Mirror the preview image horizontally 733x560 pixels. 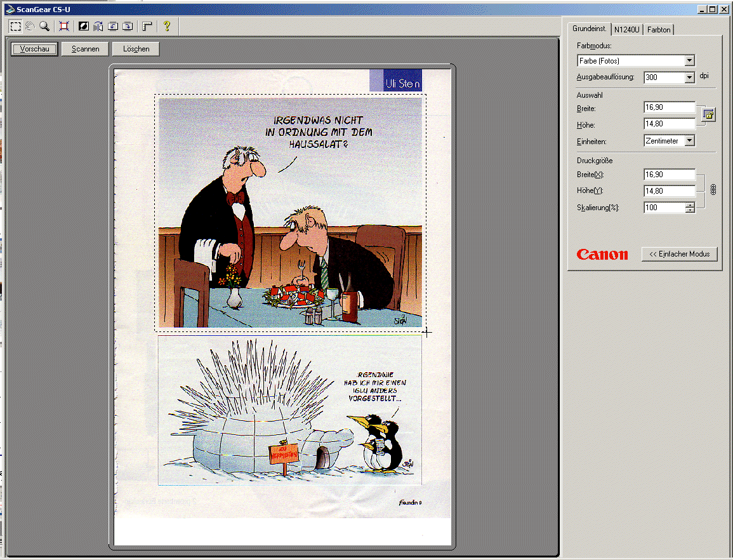click(98, 26)
